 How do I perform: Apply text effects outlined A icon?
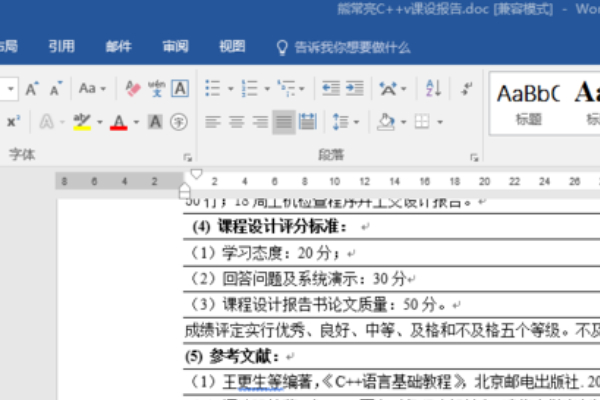[x=47, y=122]
